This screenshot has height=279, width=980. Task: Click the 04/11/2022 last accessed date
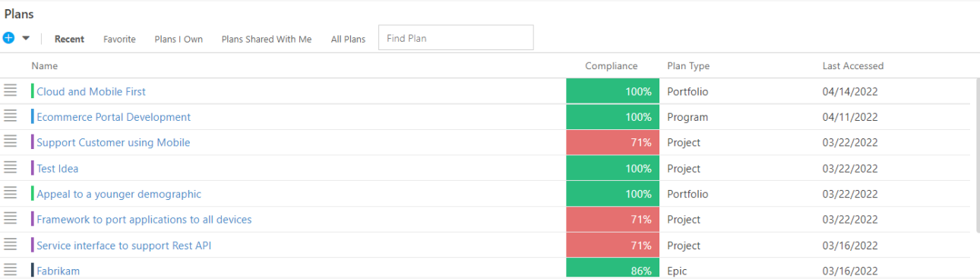pyautogui.click(x=850, y=117)
